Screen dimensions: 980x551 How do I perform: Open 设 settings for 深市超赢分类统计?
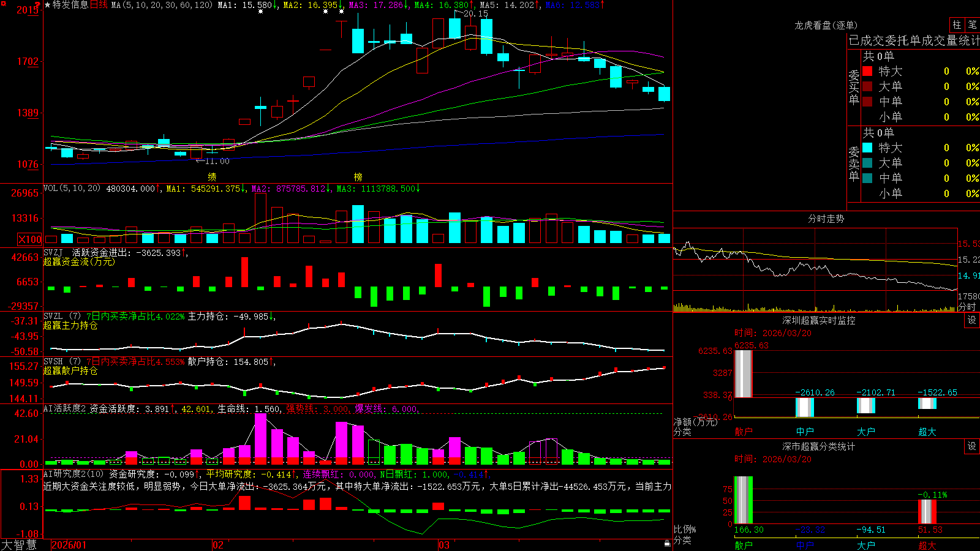[x=972, y=446]
